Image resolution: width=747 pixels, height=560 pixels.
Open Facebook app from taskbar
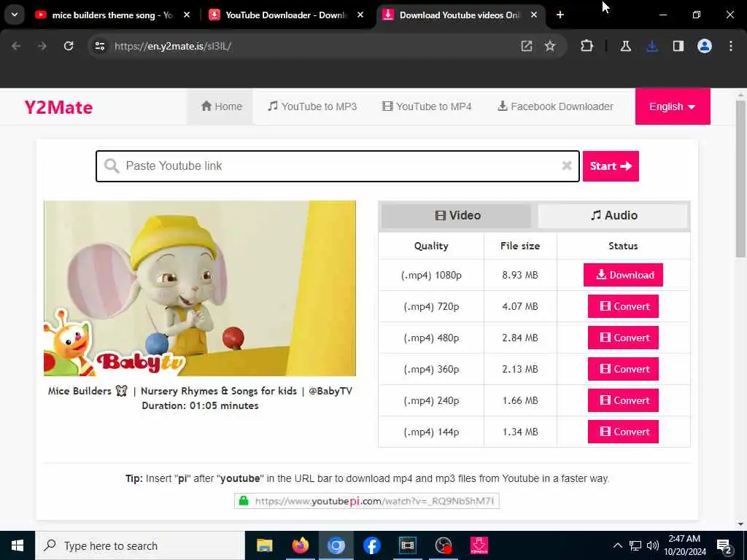[x=371, y=545]
